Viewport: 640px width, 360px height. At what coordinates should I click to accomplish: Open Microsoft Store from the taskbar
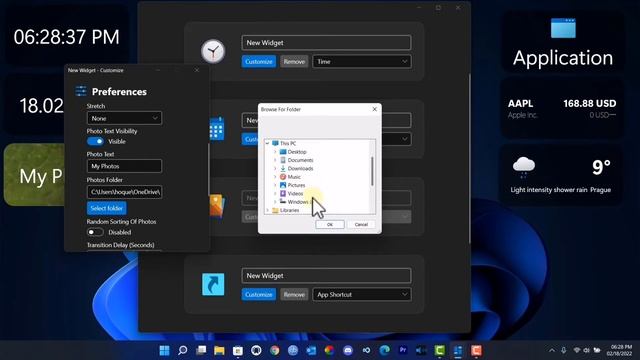click(238, 350)
